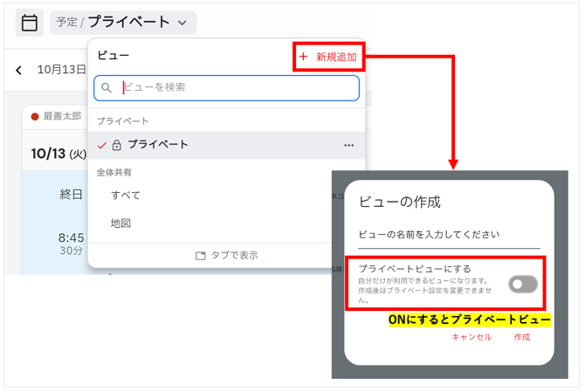Go to previous date with left chevron
Image resolution: width=585 pixels, height=392 pixels.
pos(18,70)
